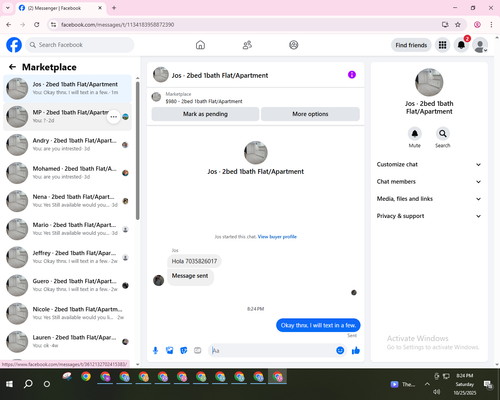Open the Home feed icon

[x=200, y=45]
